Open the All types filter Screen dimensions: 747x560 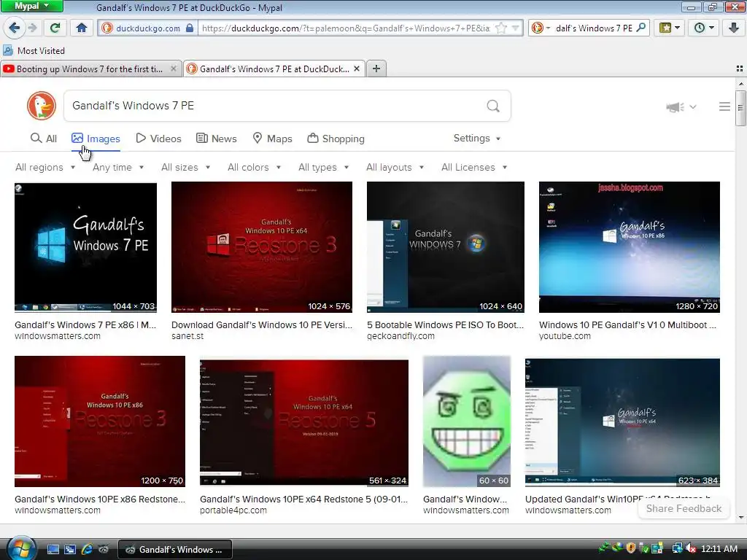[x=323, y=167]
